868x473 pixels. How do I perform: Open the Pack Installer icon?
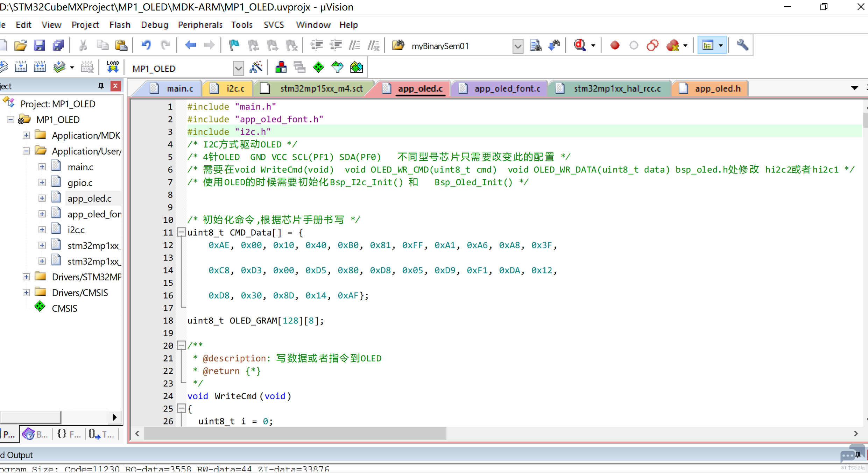[x=357, y=67]
